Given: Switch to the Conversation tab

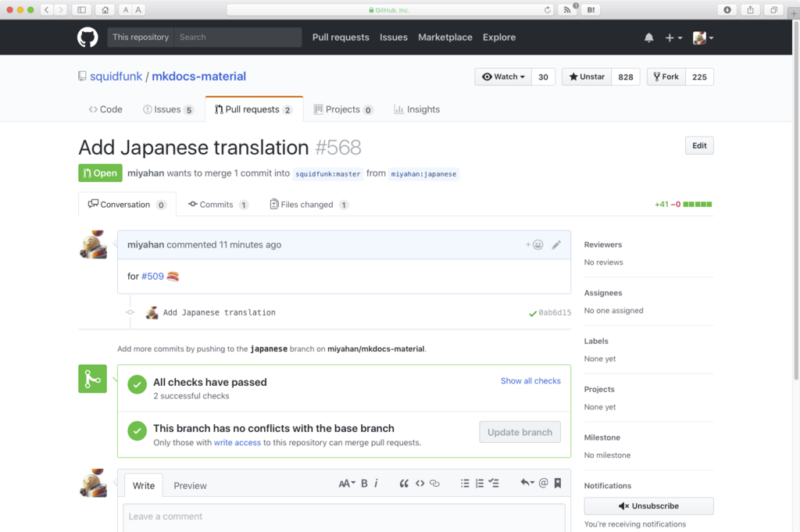Looking at the screenshot, I should [127, 205].
